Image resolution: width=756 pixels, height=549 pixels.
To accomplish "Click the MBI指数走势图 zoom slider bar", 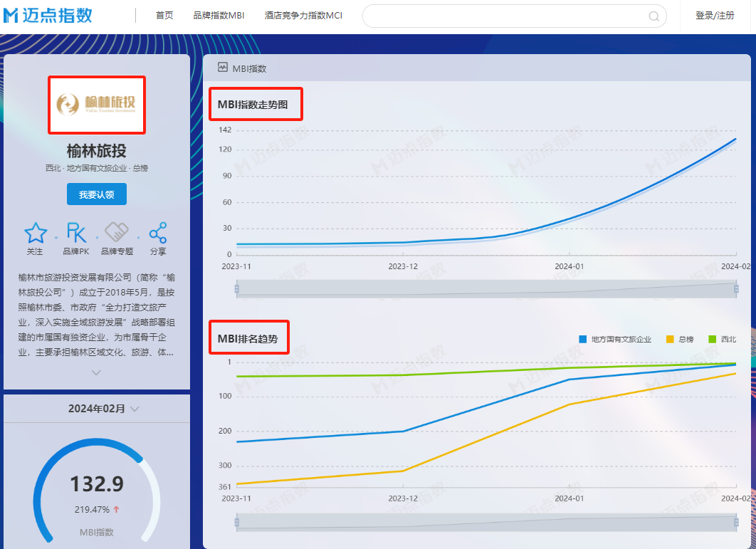I will coord(486,288).
